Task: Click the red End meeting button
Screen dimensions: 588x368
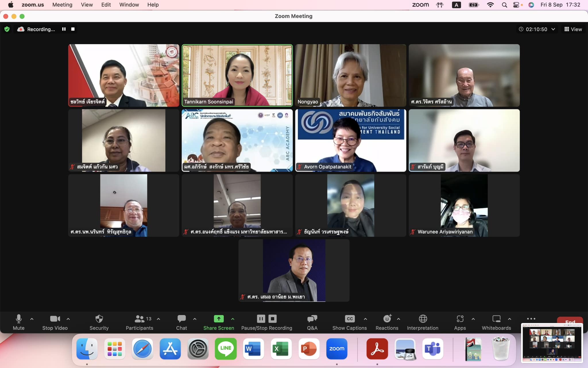Action: (x=570, y=320)
